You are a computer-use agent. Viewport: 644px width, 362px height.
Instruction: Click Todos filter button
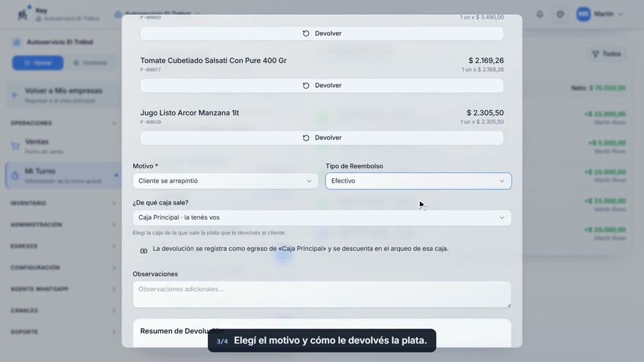coord(606,54)
